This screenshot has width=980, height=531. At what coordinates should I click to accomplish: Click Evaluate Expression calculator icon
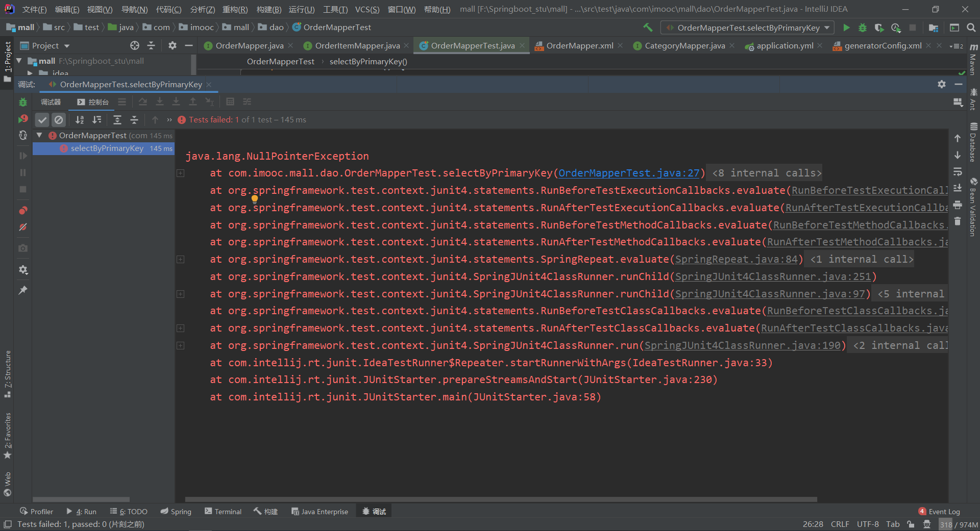(x=230, y=102)
